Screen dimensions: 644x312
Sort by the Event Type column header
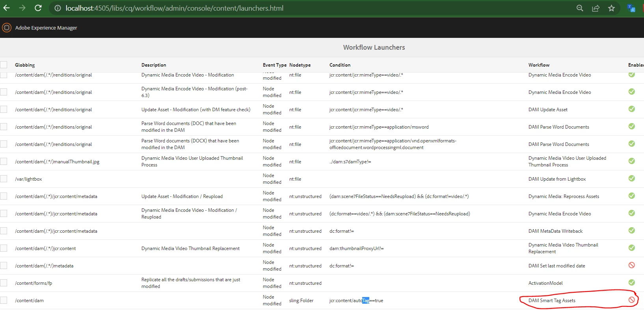click(x=275, y=65)
